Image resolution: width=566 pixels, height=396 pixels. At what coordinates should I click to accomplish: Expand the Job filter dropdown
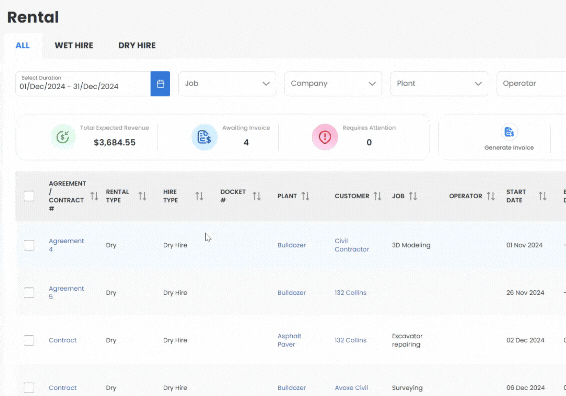click(x=227, y=84)
